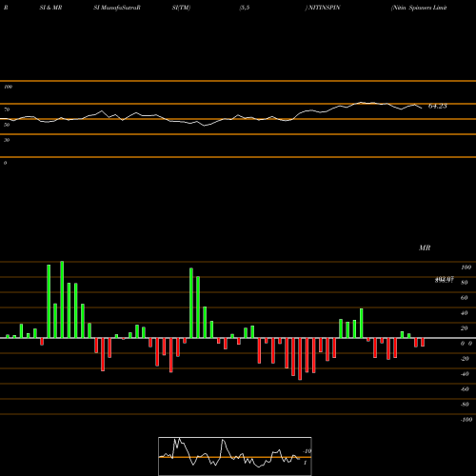Click the RSI 30 axis label
The height and width of the screenshot is (476, 476).
point(7,140)
